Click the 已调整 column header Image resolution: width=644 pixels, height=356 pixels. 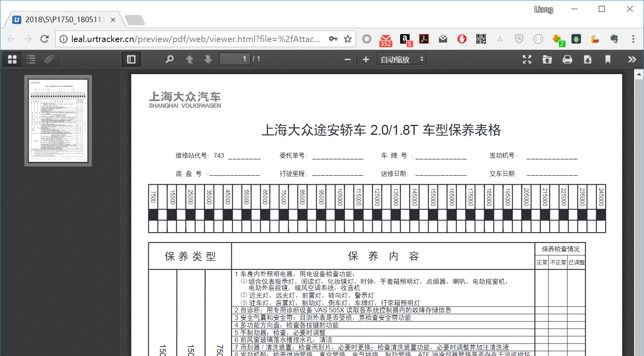click(x=577, y=262)
